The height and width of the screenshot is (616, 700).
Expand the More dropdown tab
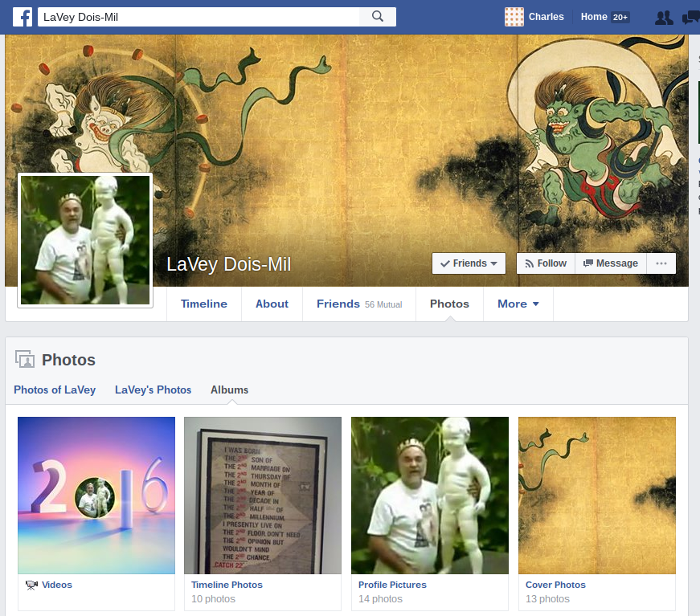pos(518,304)
